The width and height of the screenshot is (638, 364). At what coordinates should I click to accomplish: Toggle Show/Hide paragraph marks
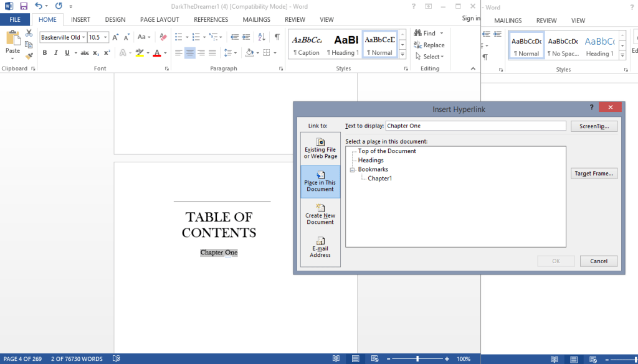(277, 36)
